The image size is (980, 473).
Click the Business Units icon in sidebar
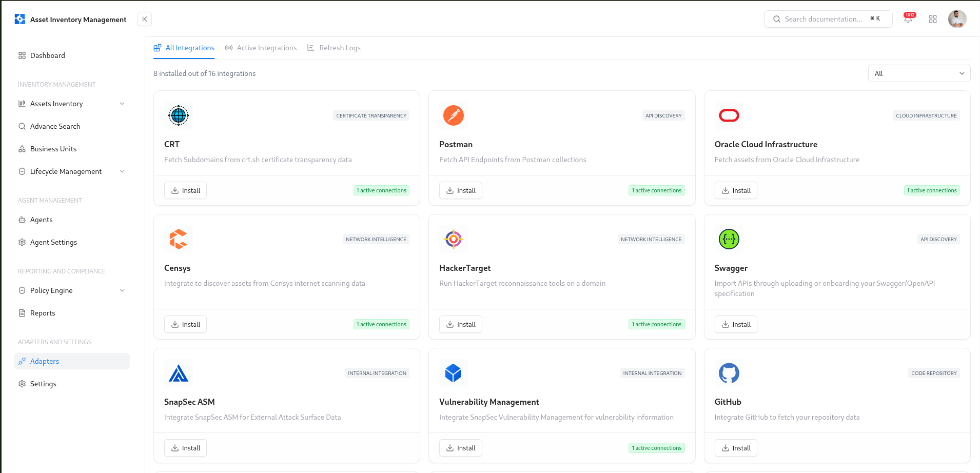[22, 149]
